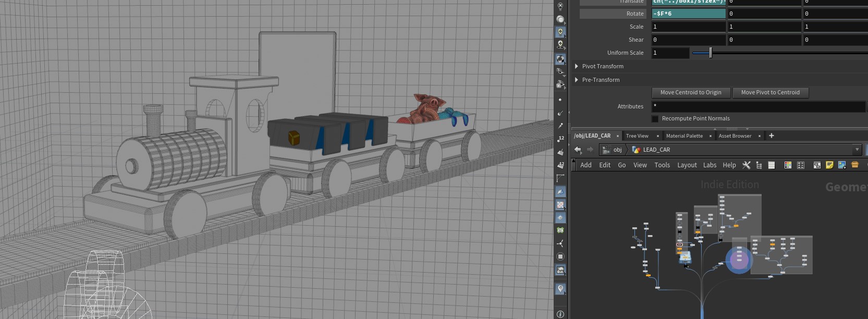Switch viewport to headlight-only lighting
868x319 pixels.
point(560,19)
